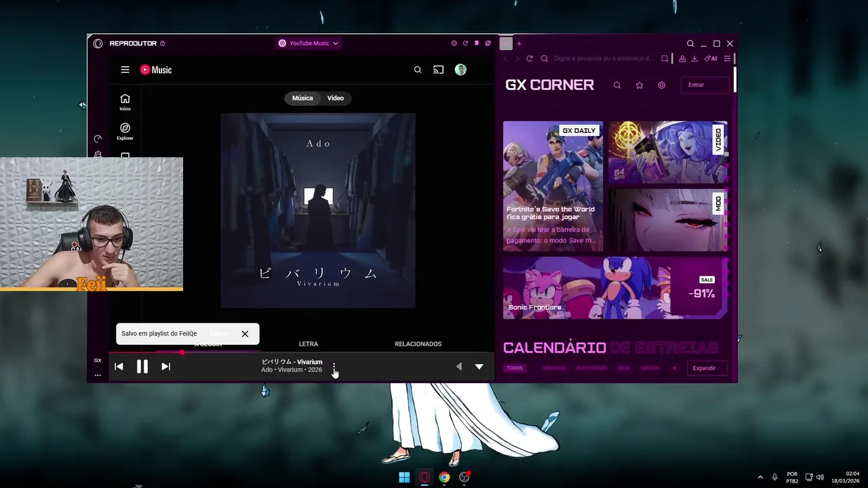Open song options three-dot menu
868x488 pixels.
click(334, 367)
